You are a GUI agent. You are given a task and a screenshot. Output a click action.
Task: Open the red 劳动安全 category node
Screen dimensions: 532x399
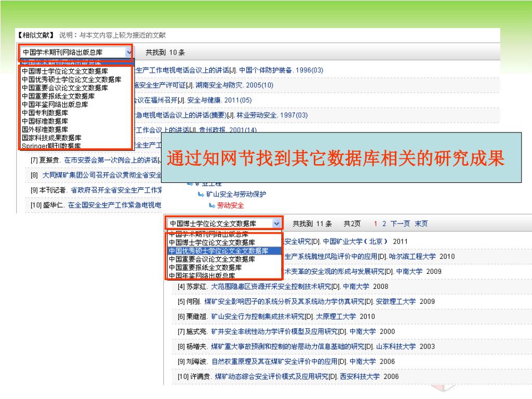(230, 206)
